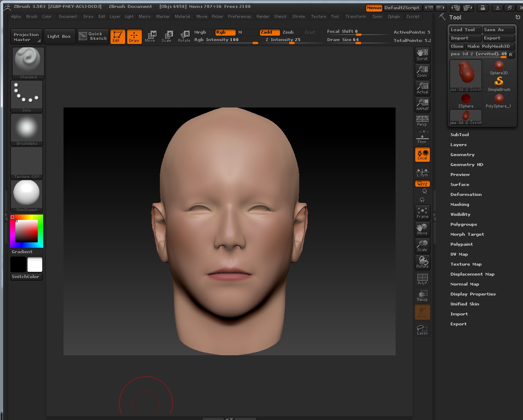The width and height of the screenshot is (523, 420).
Task: Expand the Geometry section
Action: (x=462, y=154)
